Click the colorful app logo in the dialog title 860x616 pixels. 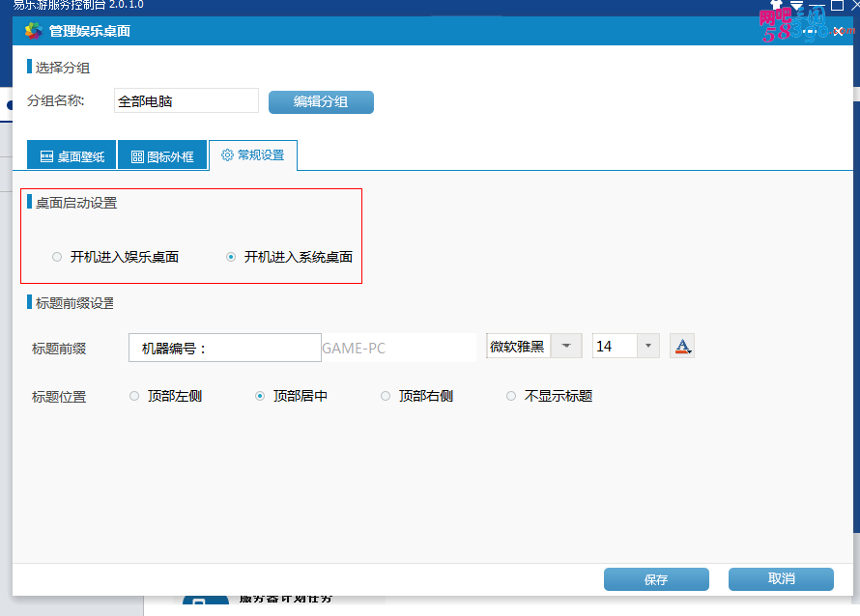34,31
